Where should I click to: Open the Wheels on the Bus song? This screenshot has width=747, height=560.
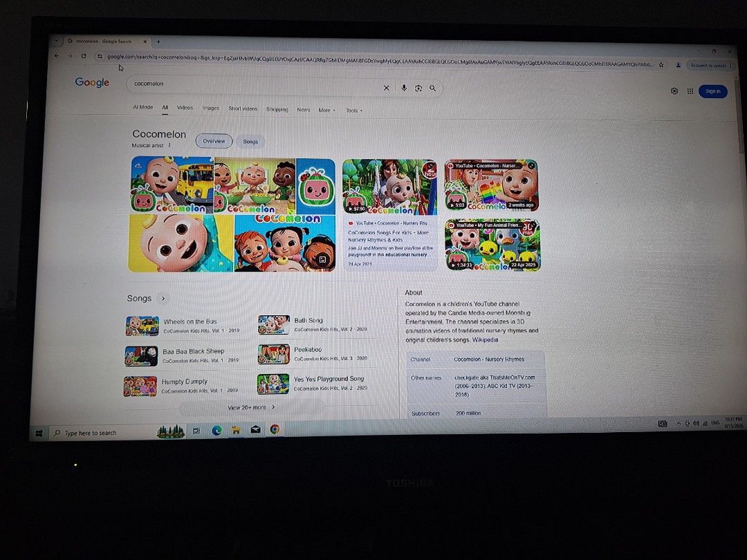(186, 326)
